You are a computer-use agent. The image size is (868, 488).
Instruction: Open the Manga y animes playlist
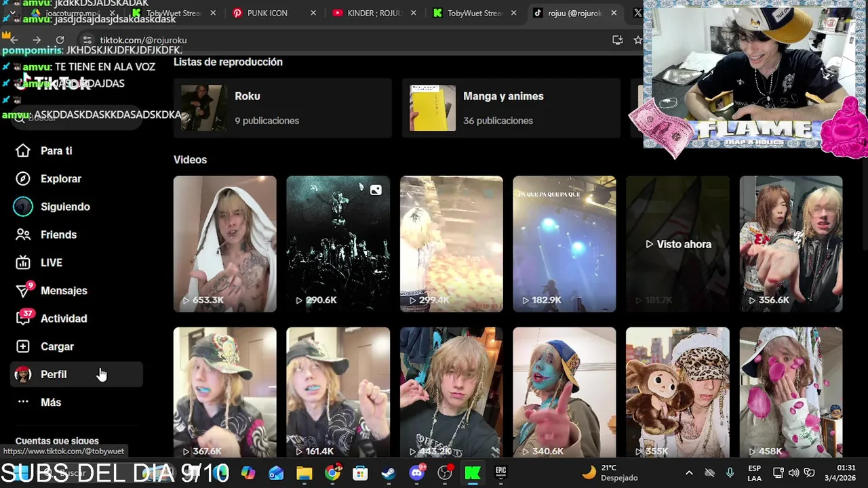point(511,108)
